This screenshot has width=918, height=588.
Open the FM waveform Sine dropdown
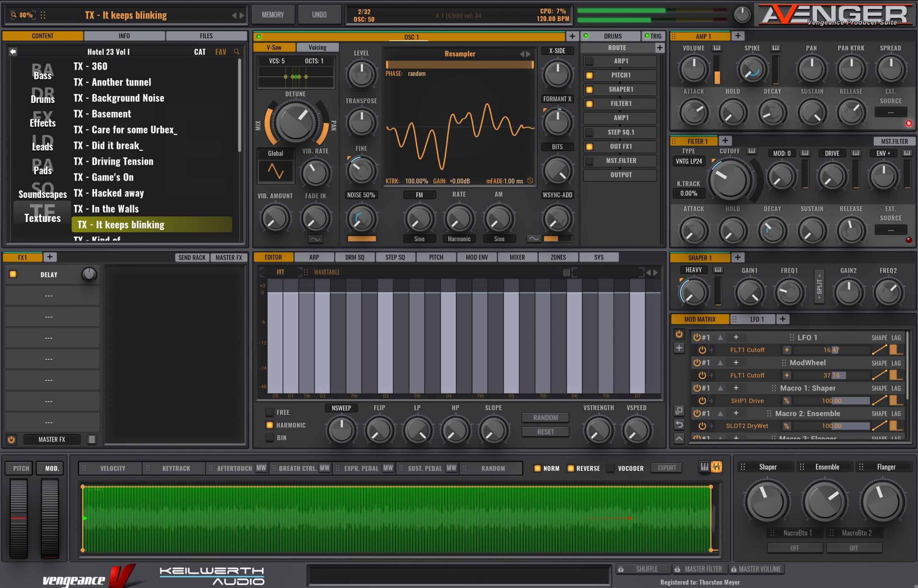coord(420,239)
